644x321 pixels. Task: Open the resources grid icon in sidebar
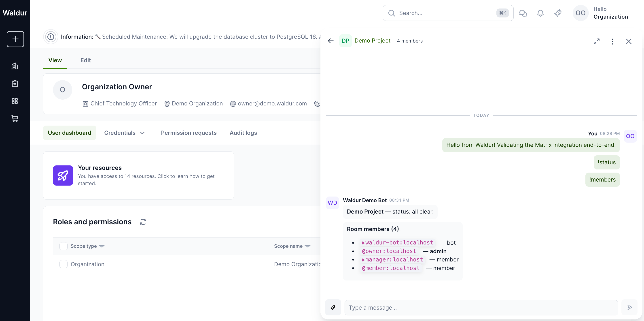click(x=15, y=101)
